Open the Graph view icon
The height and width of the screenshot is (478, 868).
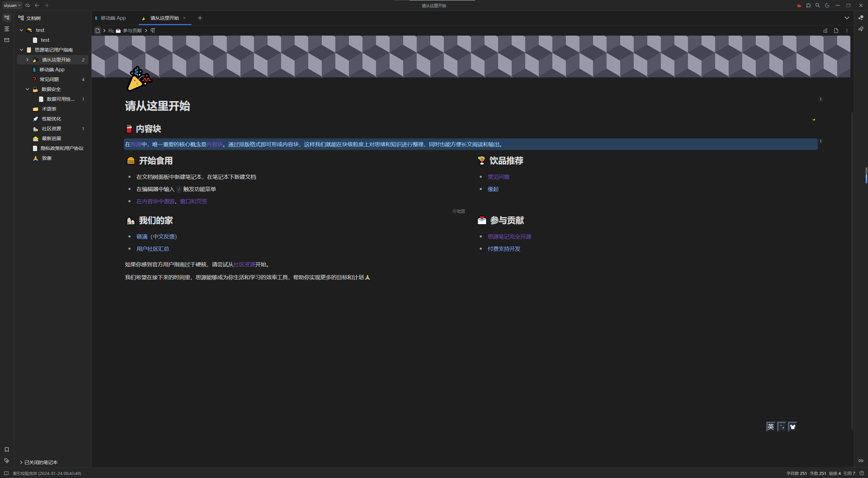[861, 18]
